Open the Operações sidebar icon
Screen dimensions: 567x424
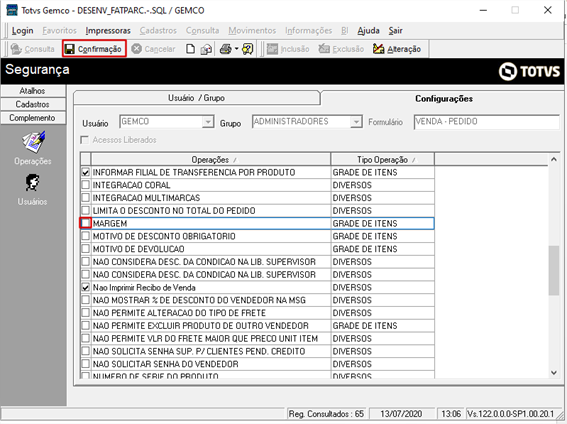point(33,142)
